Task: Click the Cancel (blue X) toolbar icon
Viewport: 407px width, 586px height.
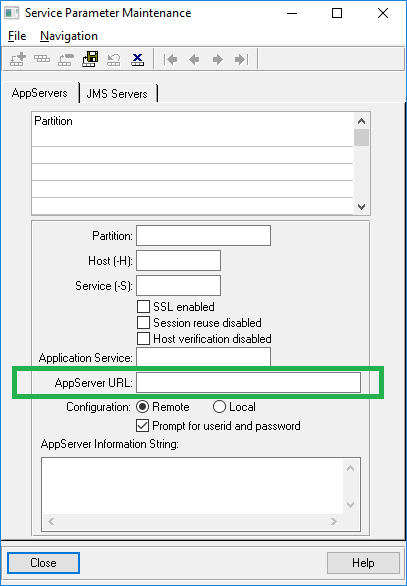Action: click(x=138, y=59)
